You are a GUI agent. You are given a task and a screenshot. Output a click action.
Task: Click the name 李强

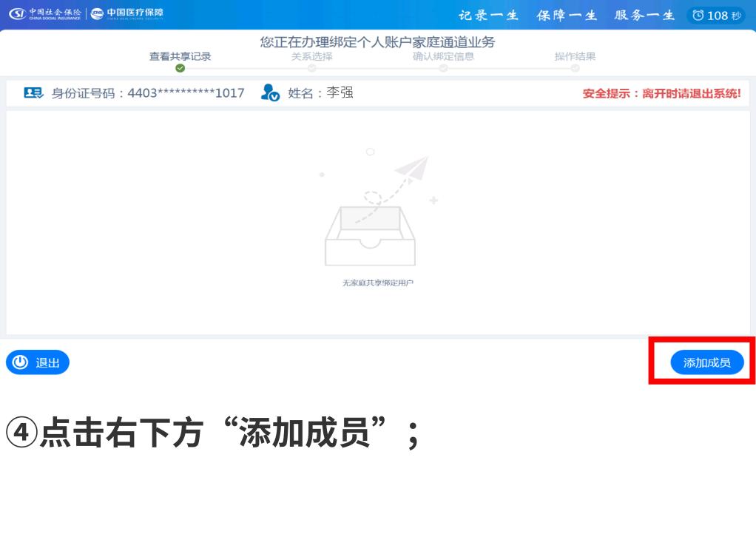[340, 92]
